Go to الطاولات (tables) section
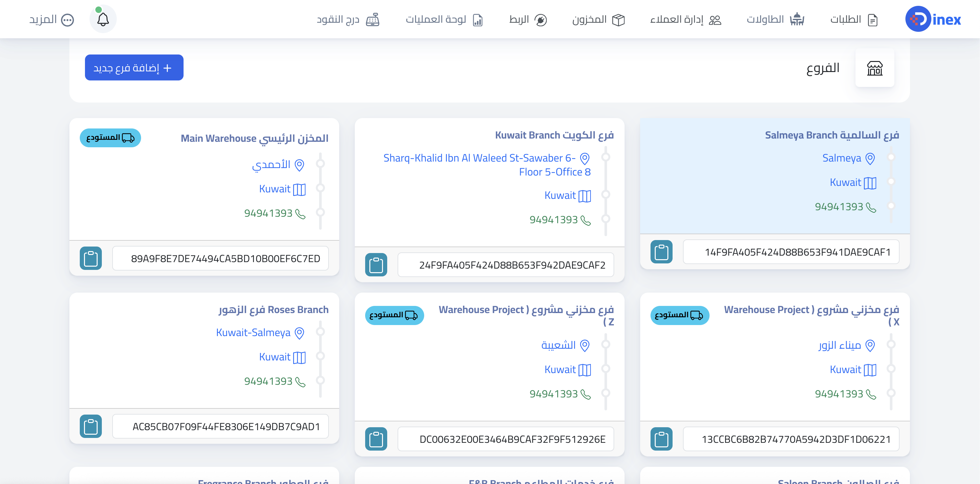Screen dimensions: 980x484 click(775, 19)
